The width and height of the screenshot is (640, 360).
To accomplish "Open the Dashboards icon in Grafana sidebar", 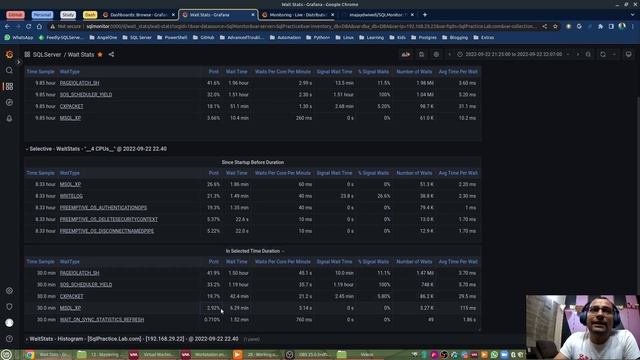I will click(x=9, y=87).
